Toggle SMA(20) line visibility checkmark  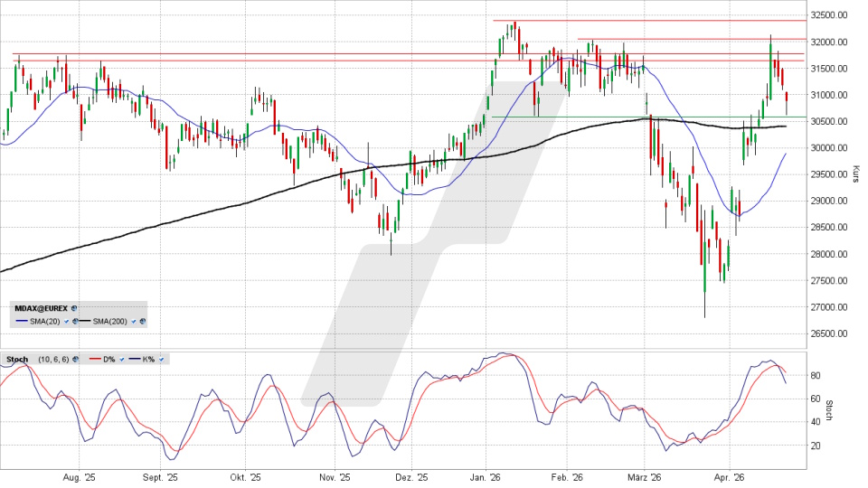66,322
